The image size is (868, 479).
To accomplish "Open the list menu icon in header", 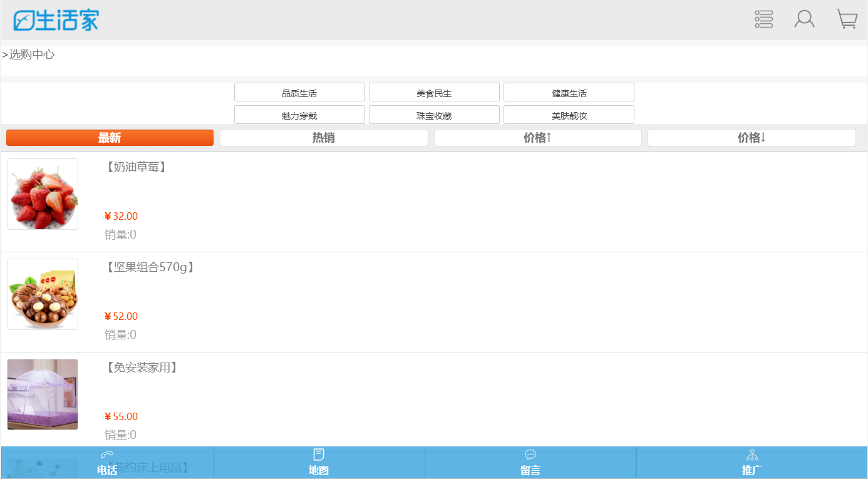I will click(763, 19).
